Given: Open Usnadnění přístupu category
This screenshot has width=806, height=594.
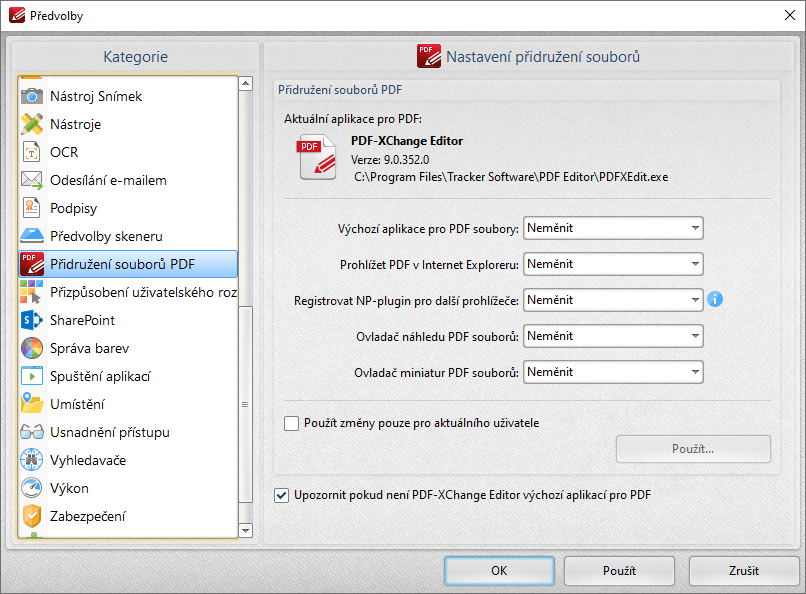Looking at the screenshot, I should coord(129,432).
